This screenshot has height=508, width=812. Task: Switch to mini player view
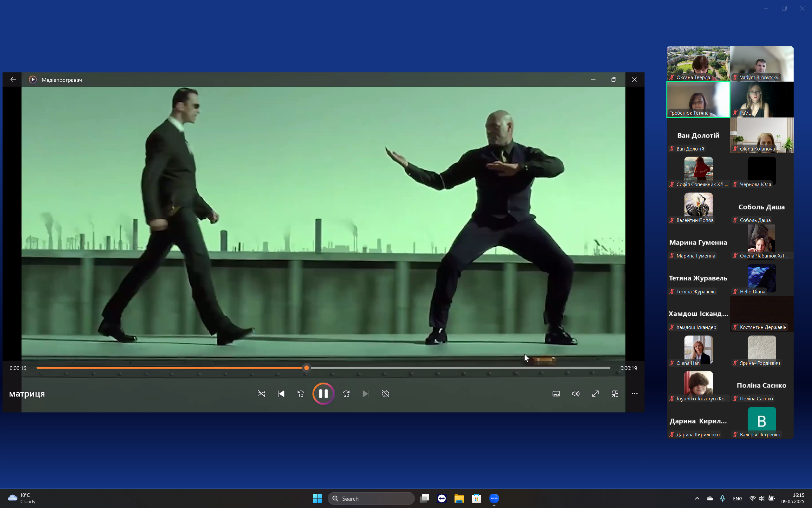(615, 394)
